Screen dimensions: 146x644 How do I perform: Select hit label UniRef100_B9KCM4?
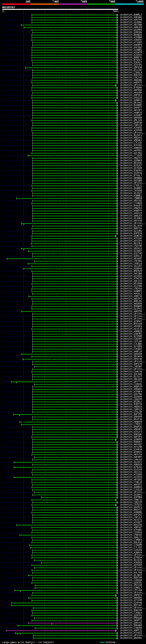131,610
